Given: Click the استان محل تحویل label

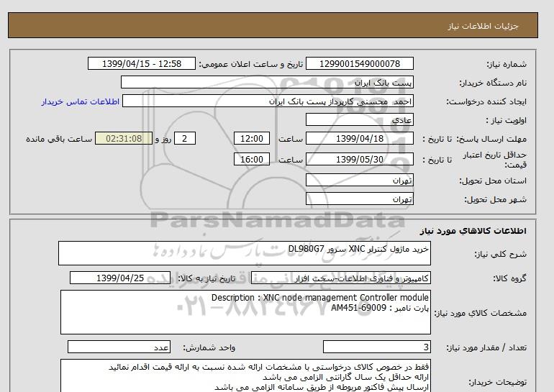Looking at the screenshot, I should pyautogui.click(x=493, y=181).
